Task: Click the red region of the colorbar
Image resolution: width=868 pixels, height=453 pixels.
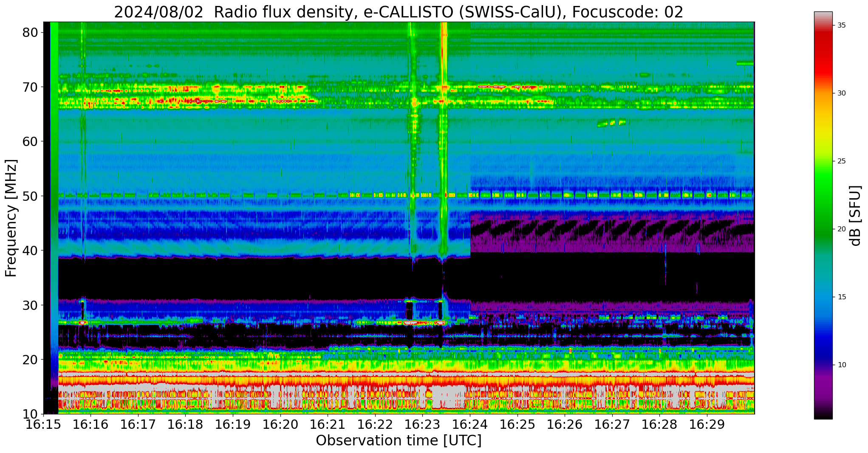Action: pos(823,55)
